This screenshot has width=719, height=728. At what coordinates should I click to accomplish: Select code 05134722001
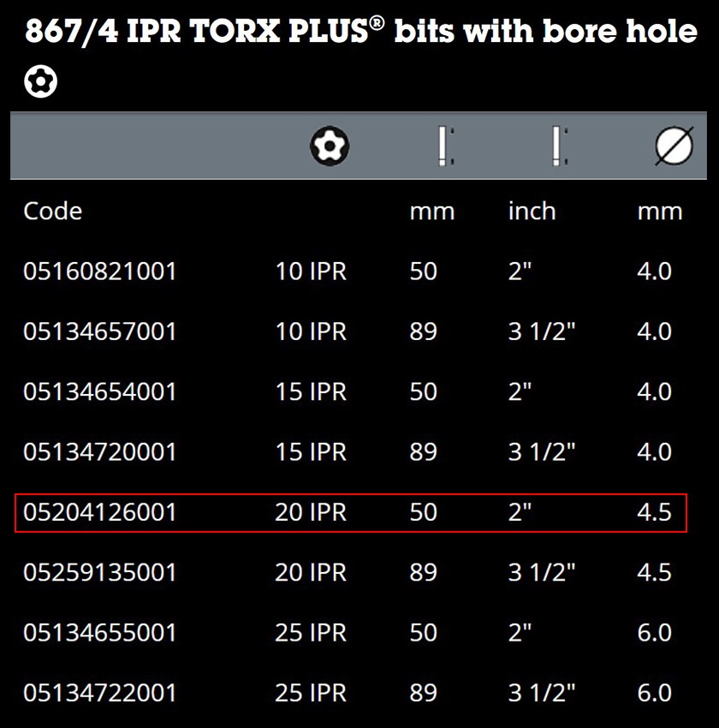(100, 693)
